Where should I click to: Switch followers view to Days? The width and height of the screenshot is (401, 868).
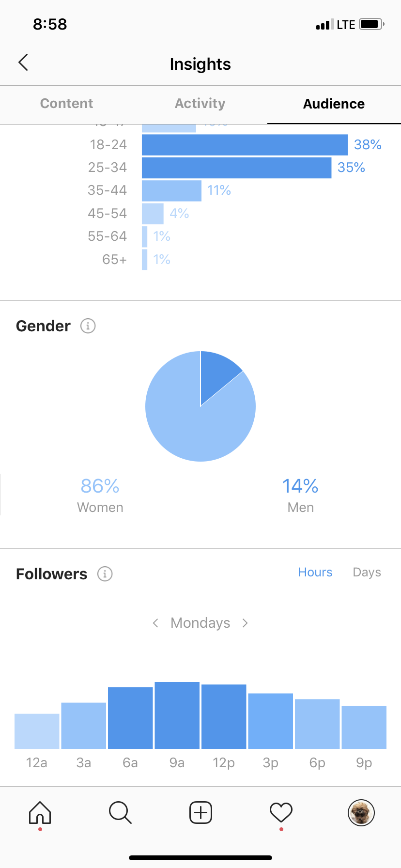pos(367,573)
